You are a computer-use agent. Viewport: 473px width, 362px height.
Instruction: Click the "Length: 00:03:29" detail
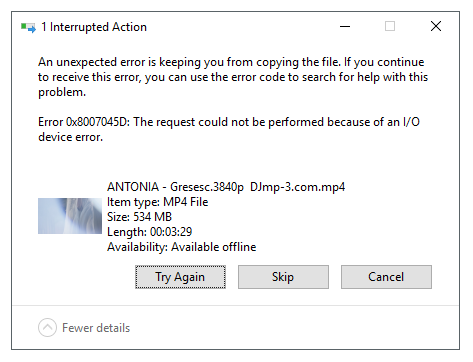pyautogui.click(x=150, y=232)
